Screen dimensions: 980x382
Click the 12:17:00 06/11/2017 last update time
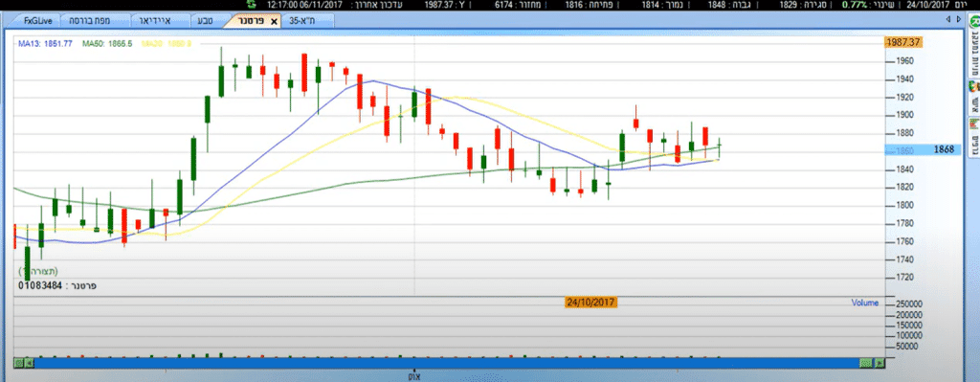(x=304, y=5)
